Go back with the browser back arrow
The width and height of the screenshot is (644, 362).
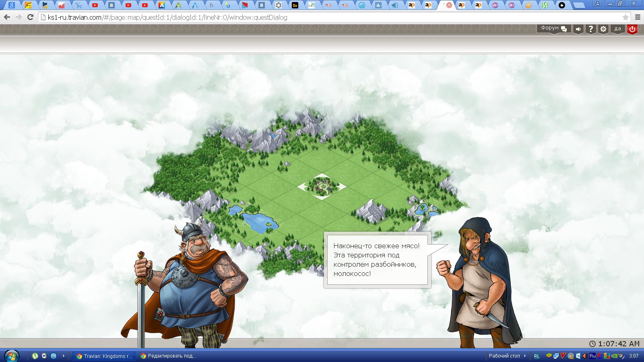pos(7,17)
